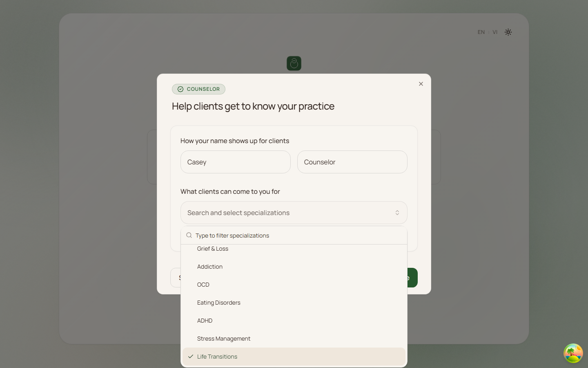Pick OCD from specializations list
The height and width of the screenshot is (368, 588).
[x=203, y=285]
